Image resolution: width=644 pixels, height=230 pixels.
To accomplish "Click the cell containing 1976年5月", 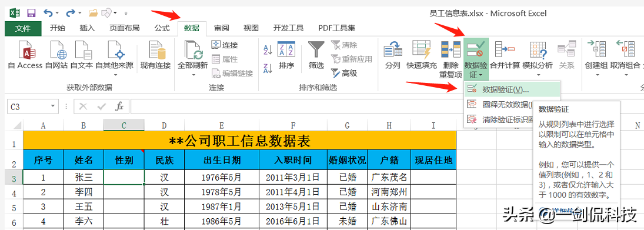I will (x=222, y=177).
